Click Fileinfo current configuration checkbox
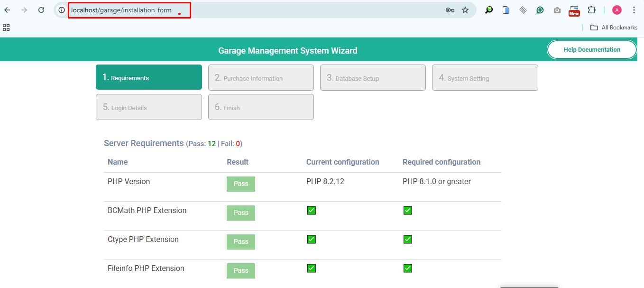 [312, 268]
